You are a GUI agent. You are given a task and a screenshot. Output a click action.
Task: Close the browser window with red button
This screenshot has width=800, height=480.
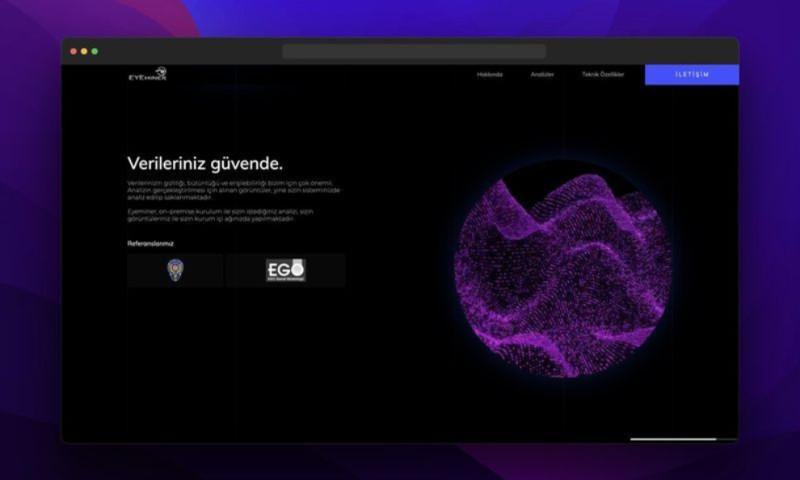74,51
